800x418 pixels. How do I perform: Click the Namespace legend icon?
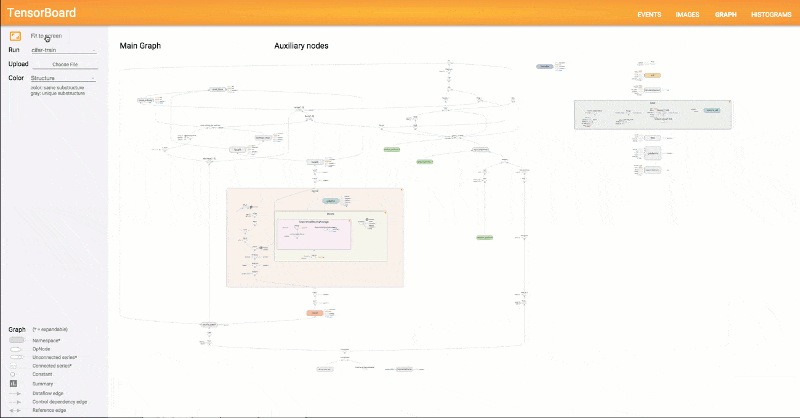16,340
